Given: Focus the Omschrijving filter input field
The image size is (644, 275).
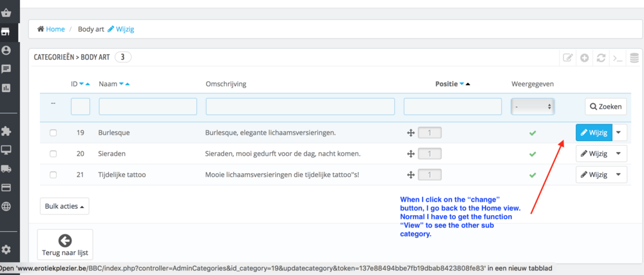Looking at the screenshot, I should (300, 107).
